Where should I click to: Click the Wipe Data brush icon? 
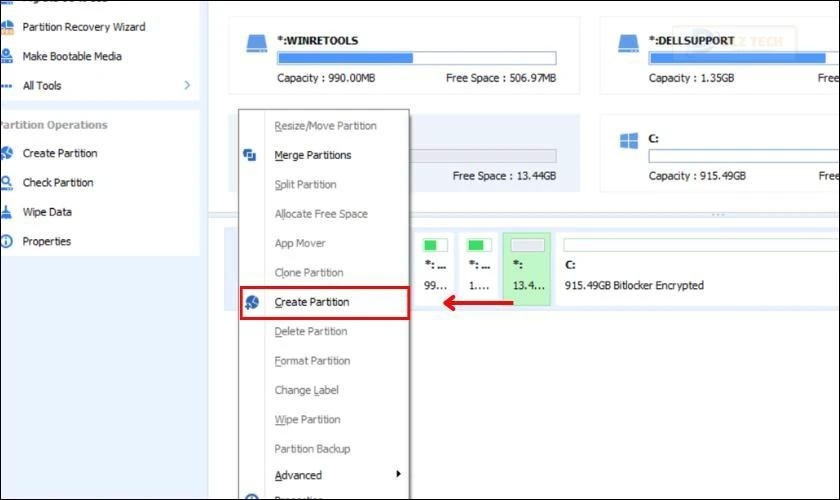[x=6, y=212]
